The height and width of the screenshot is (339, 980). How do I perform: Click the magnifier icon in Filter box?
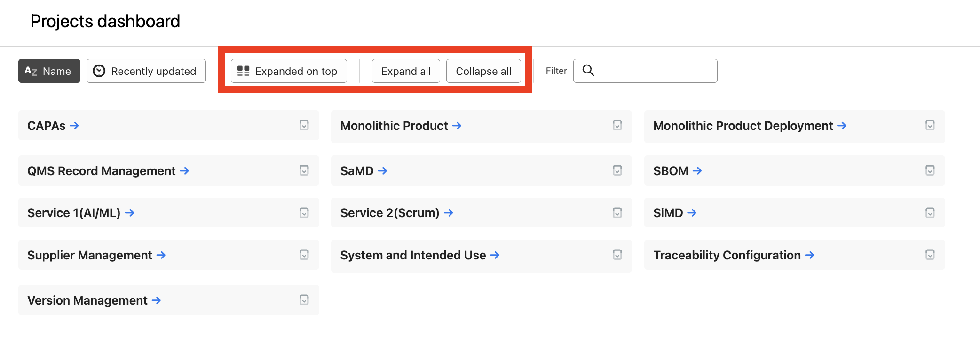point(588,71)
